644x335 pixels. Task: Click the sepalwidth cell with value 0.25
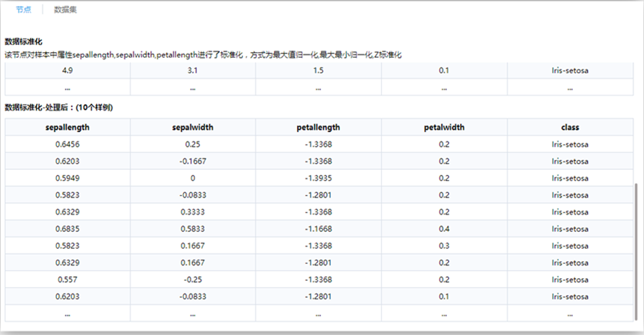tap(192, 145)
